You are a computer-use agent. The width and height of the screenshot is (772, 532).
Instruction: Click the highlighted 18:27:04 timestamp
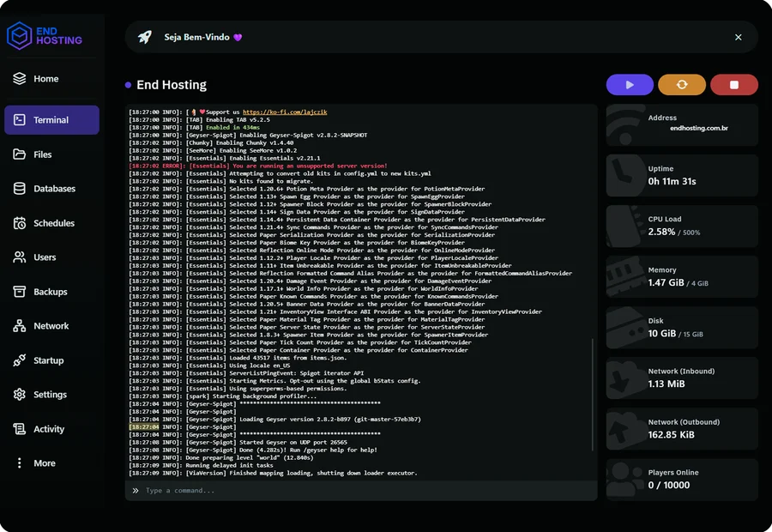pos(144,427)
